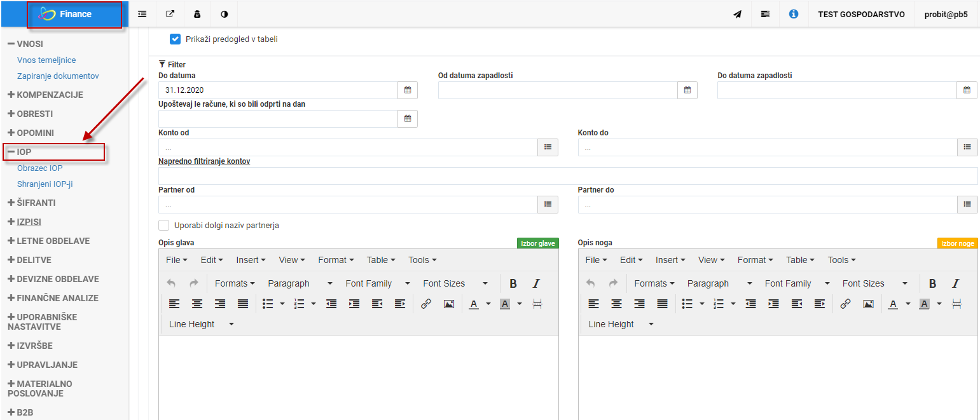This screenshot has width=980, height=420.
Task: Justify text in Opis glava editor
Action: 243,304
